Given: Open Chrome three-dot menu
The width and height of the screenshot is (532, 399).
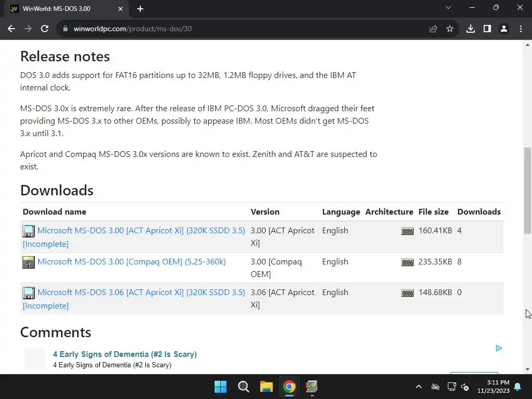Looking at the screenshot, I should 521,29.
